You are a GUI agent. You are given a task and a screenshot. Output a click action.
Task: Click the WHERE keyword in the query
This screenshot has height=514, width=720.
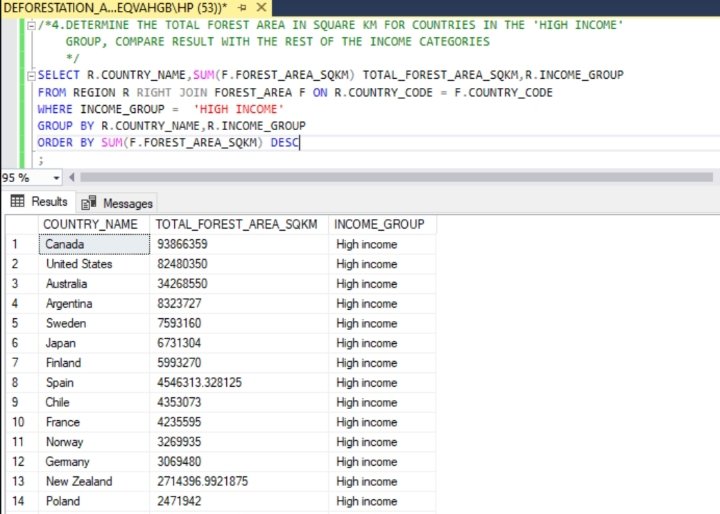[55, 109]
